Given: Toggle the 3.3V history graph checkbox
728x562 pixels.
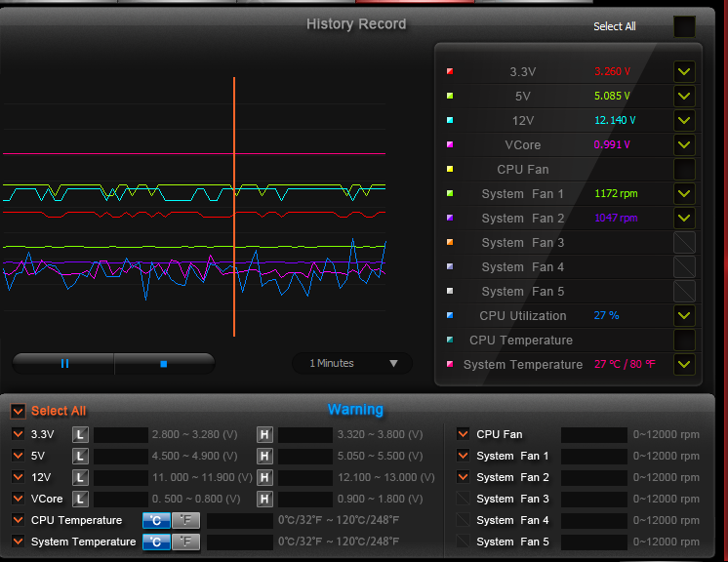Looking at the screenshot, I should tap(684, 71).
